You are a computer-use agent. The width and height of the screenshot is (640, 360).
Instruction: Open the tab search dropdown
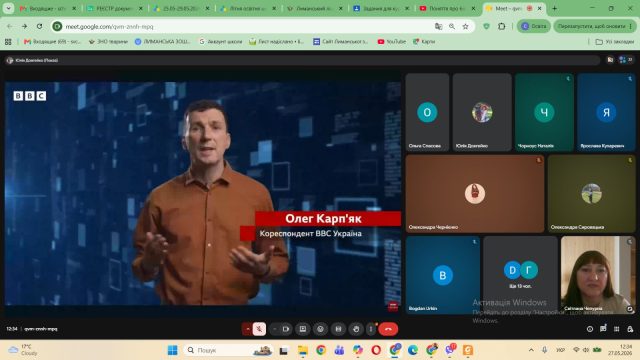8,8
